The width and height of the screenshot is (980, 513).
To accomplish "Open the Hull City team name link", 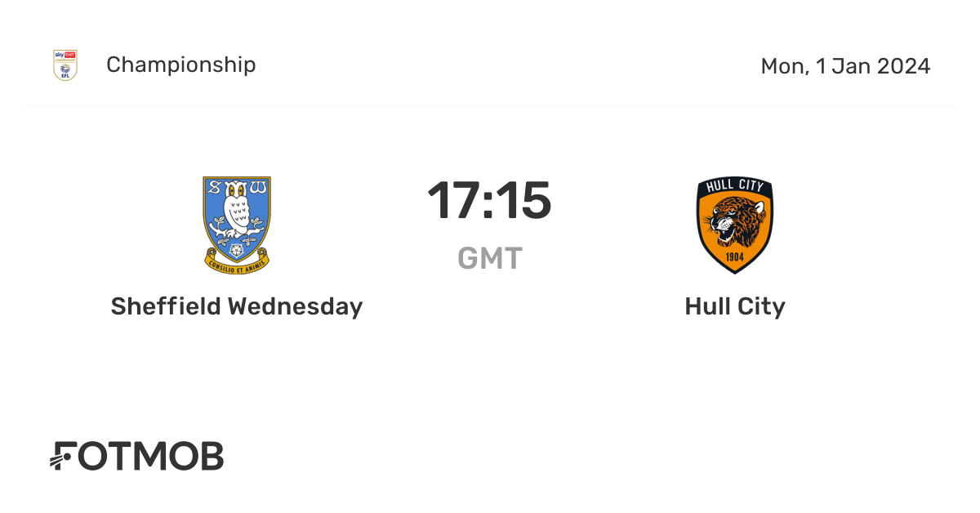I will click(x=734, y=306).
